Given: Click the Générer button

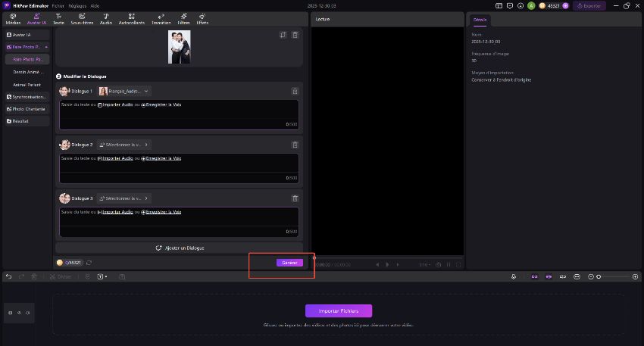Looking at the screenshot, I should pos(289,263).
